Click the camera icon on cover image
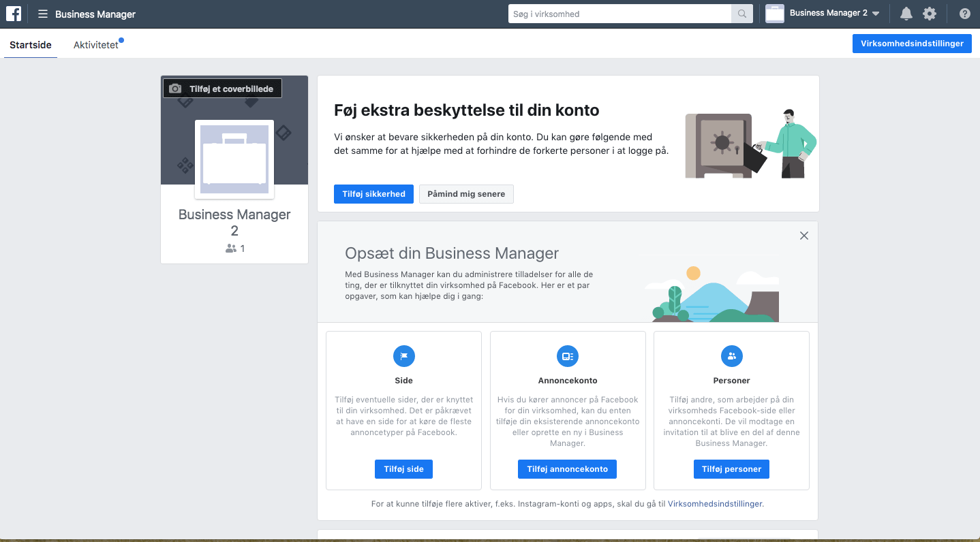Screen dimensions: 980x542 (x=175, y=89)
